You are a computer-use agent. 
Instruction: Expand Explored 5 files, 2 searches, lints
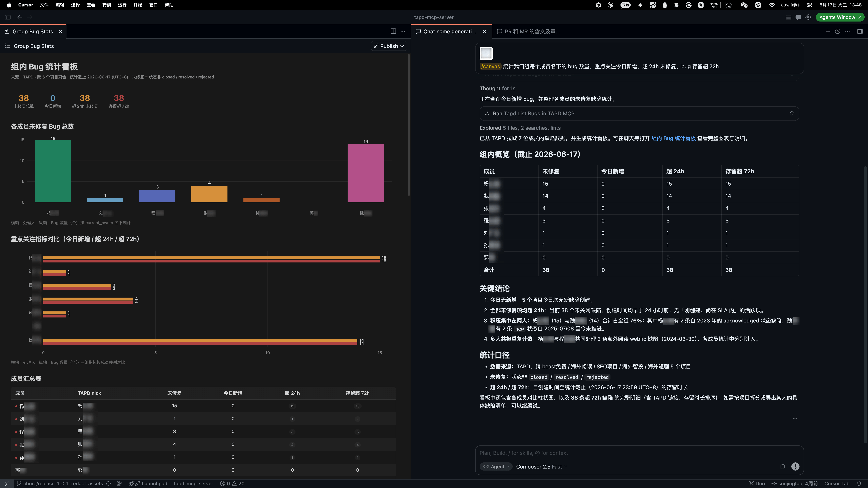pos(520,128)
